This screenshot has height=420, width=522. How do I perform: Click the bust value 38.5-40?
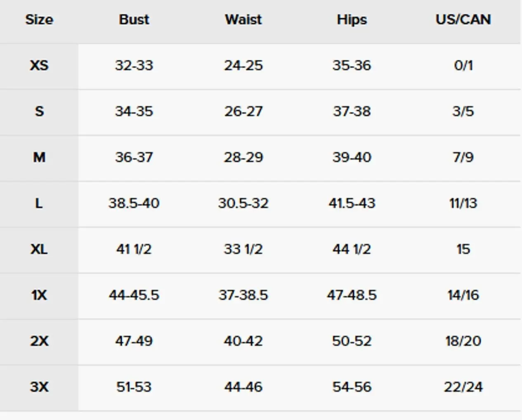pyautogui.click(x=134, y=203)
